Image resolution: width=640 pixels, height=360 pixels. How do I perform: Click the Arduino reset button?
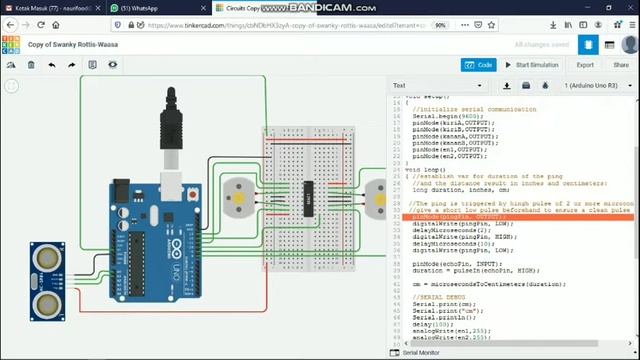192,195
